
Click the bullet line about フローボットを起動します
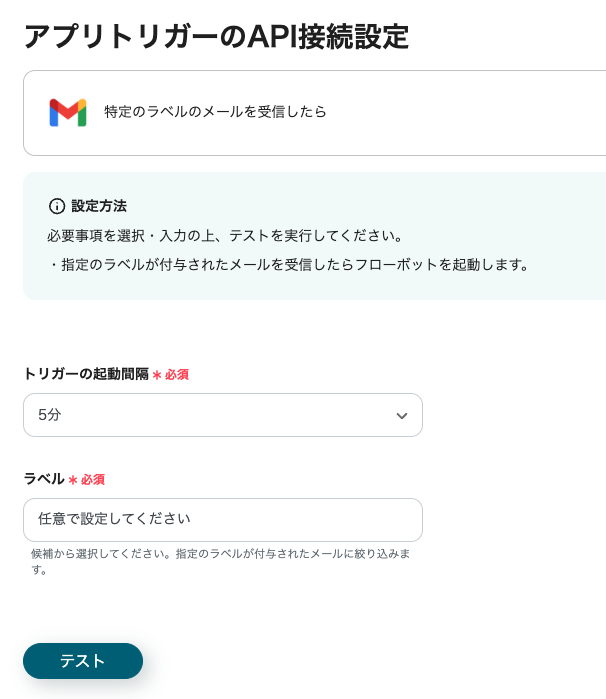pos(288,265)
